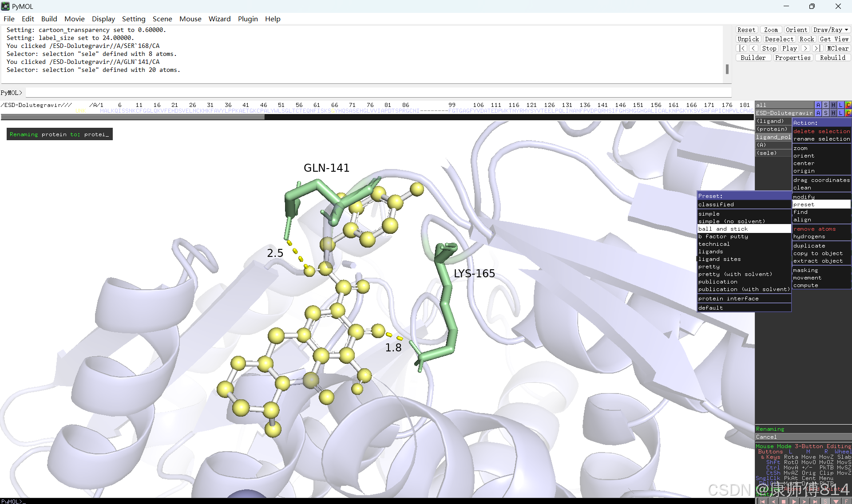The image size is (852, 504).
Task: Open Action menu for ESD-Dolutegravir object
Action: click(818, 113)
